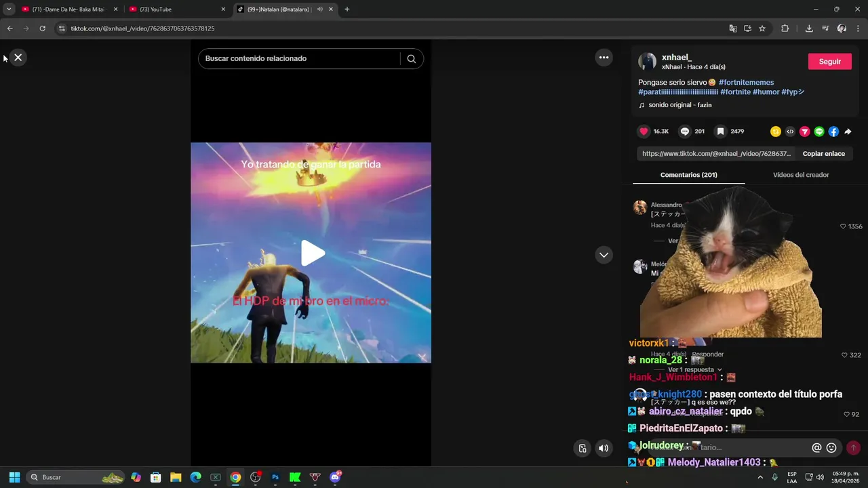Open comments via speech bubble icon
The width and height of the screenshot is (868, 488).
[x=684, y=131]
